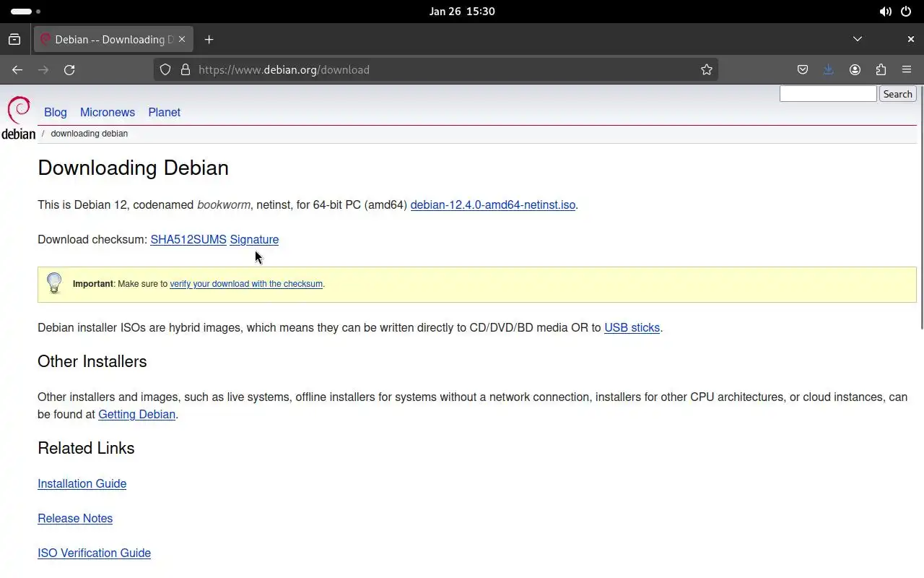
Task: Open the Micronews navigation link
Action: tap(108, 112)
